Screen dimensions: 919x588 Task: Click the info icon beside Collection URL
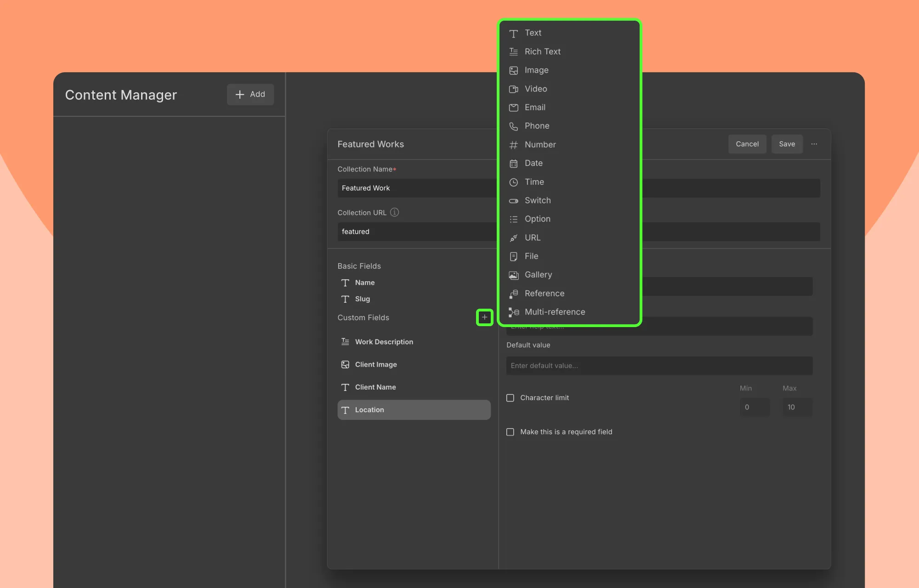pyautogui.click(x=394, y=212)
